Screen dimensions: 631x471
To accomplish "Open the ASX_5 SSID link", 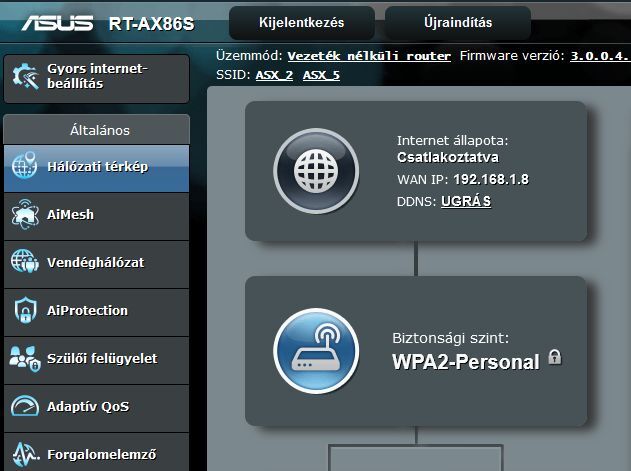I will (321, 75).
